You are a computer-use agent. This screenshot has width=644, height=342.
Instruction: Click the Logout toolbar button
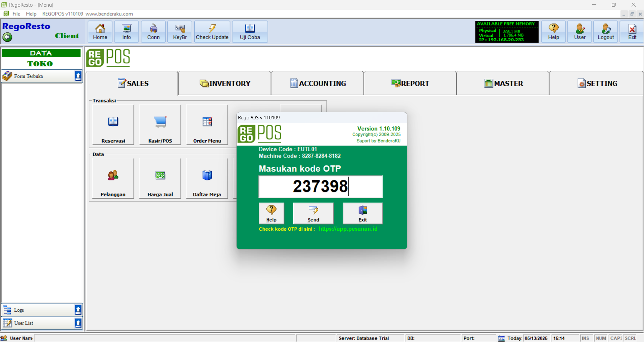605,32
